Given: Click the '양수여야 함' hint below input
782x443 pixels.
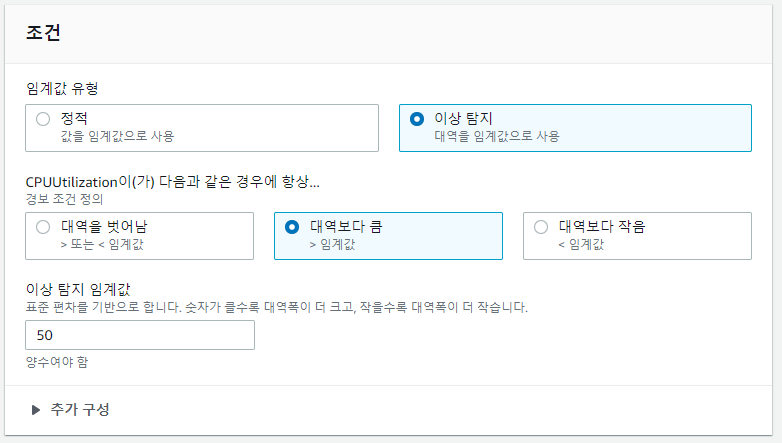Looking at the screenshot, I should tap(57, 362).
